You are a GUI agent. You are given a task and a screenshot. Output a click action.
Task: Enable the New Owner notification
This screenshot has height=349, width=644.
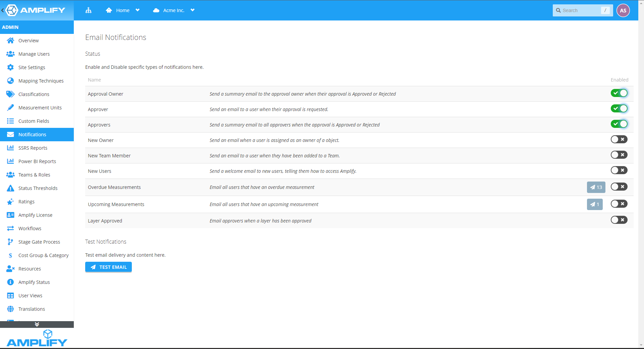click(x=619, y=139)
